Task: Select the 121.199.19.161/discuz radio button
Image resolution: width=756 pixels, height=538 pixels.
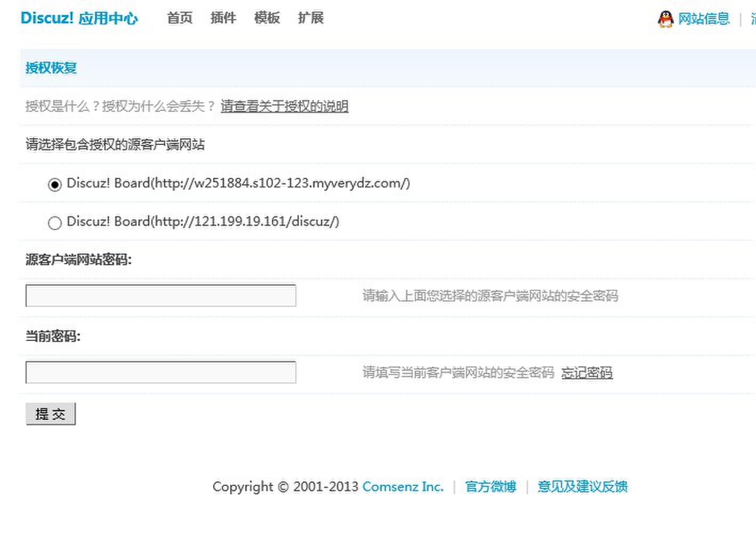Action: point(55,223)
